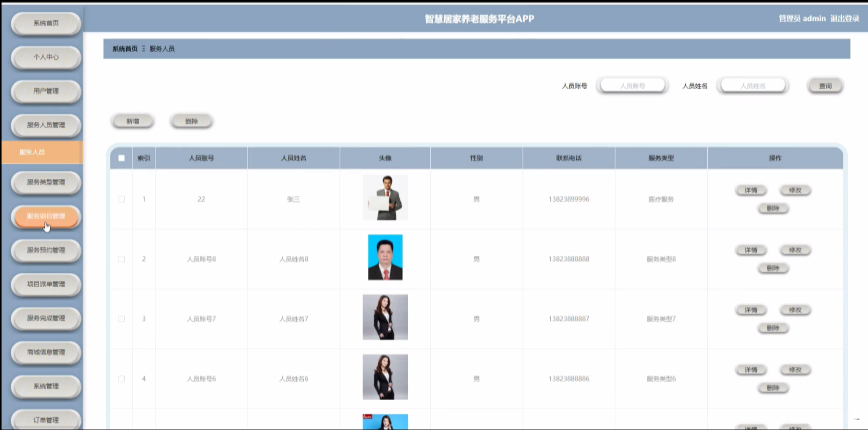The height and width of the screenshot is (430, 868).
Task: Click the phone number 13823888888
Action: pyautogui.click(x=569, y=259)
